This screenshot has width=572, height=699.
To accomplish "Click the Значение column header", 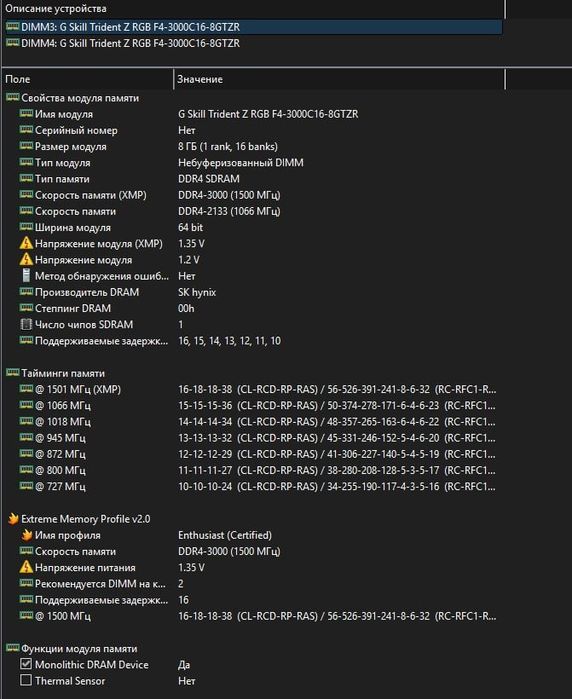I will (339, 79).
